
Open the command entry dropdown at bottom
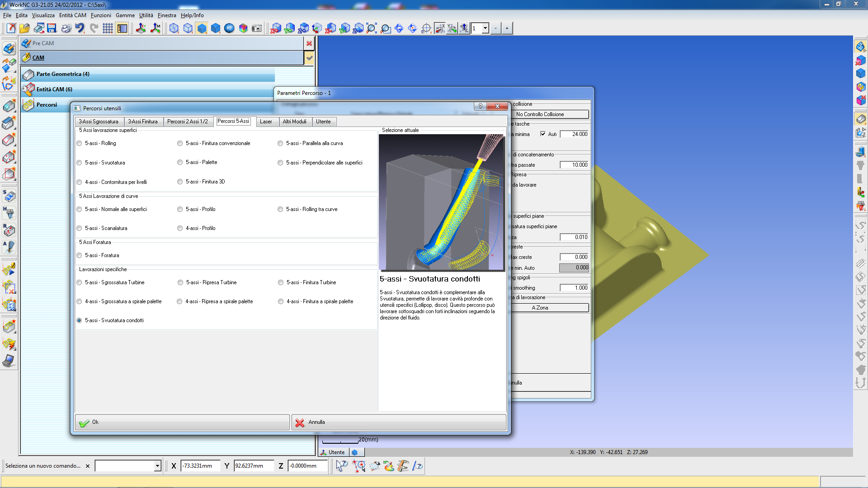(157, 466)
